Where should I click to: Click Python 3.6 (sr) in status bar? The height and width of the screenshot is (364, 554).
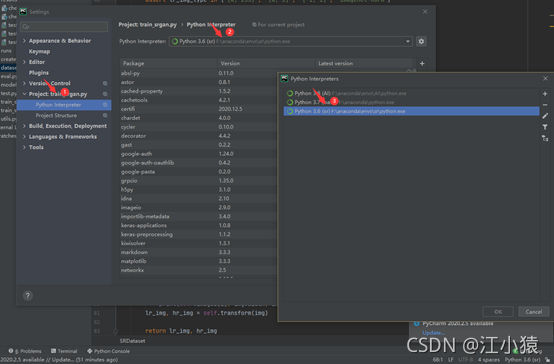pyautogui.click(x=522, y=359)
